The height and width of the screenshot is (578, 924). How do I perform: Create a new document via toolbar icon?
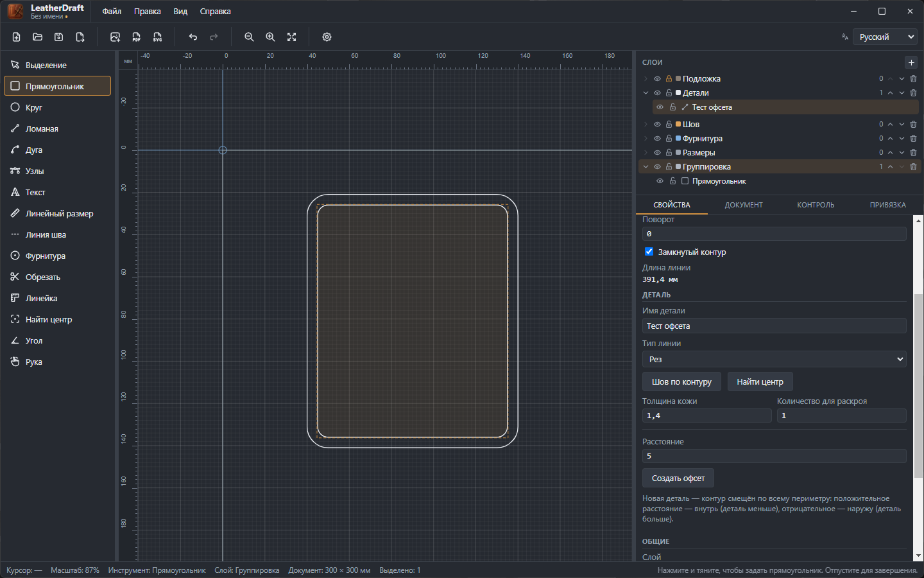click(17, 37)
